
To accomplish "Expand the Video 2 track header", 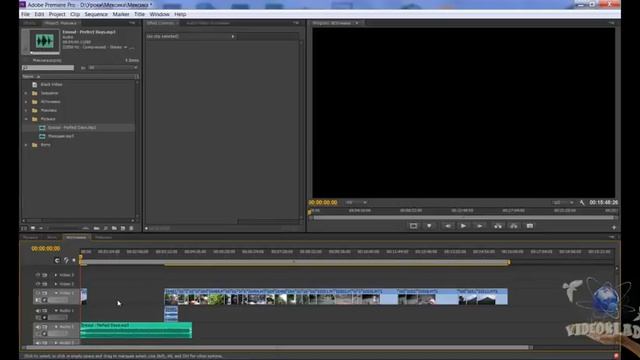I will 56,284.
